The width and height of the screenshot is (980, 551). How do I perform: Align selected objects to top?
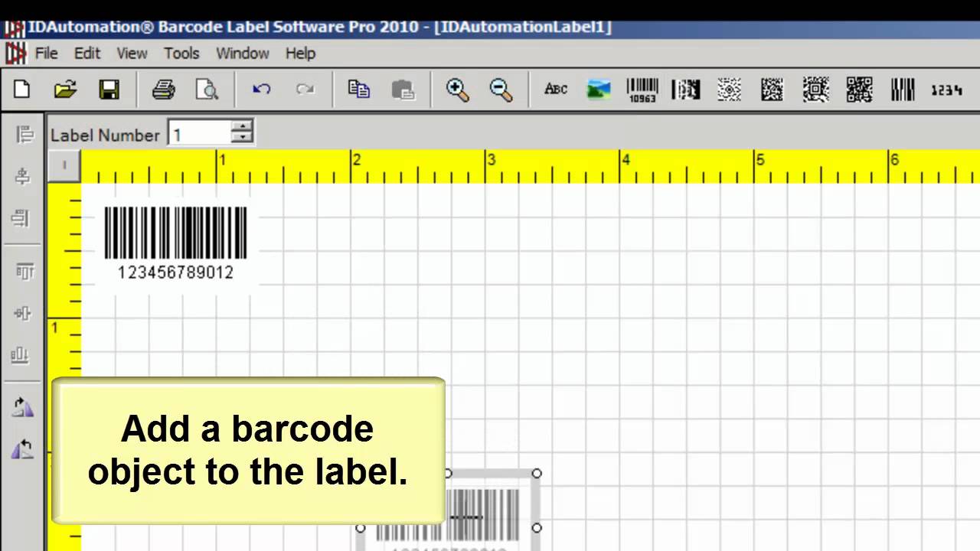24,272
